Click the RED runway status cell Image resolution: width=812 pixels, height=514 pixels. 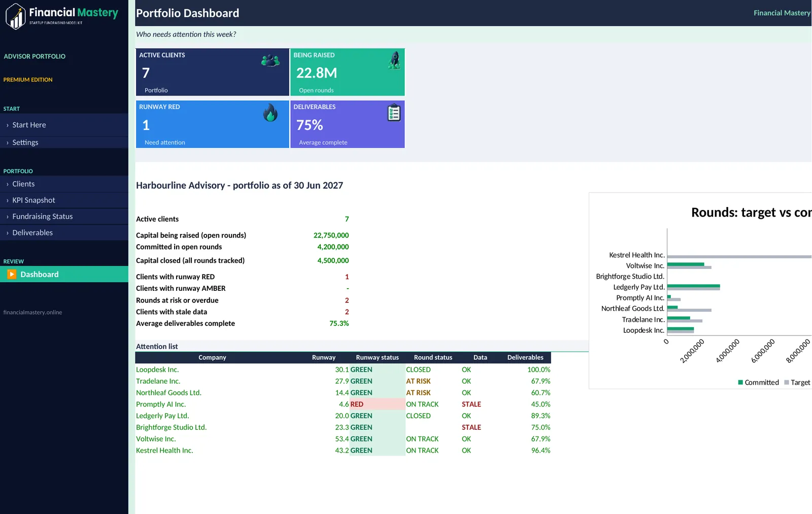tap(377, 404)
